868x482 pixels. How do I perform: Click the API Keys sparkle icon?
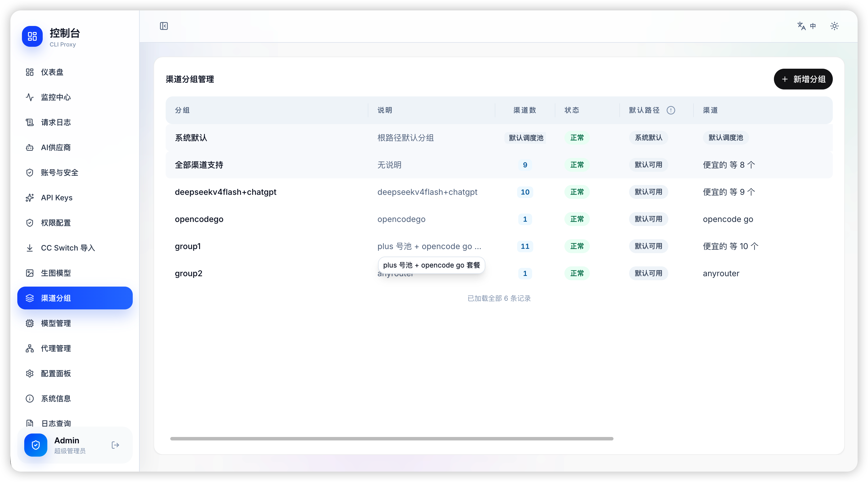30,198
